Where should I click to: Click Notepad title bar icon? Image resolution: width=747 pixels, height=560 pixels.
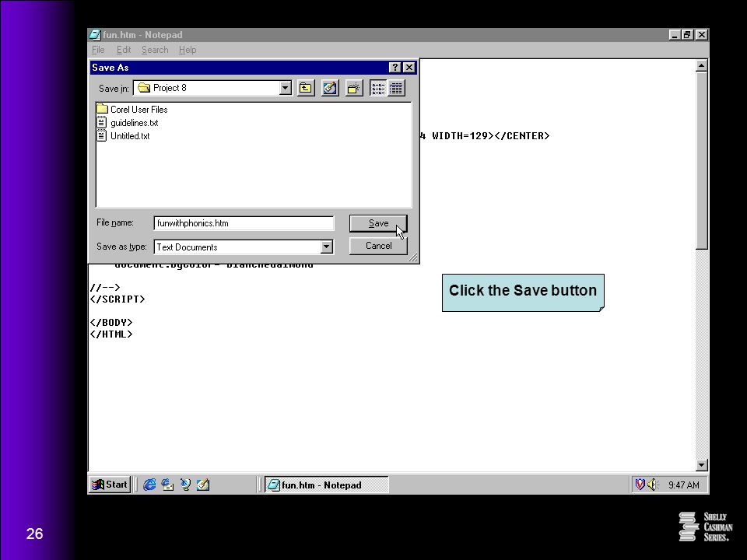click(x=95, y=35)
